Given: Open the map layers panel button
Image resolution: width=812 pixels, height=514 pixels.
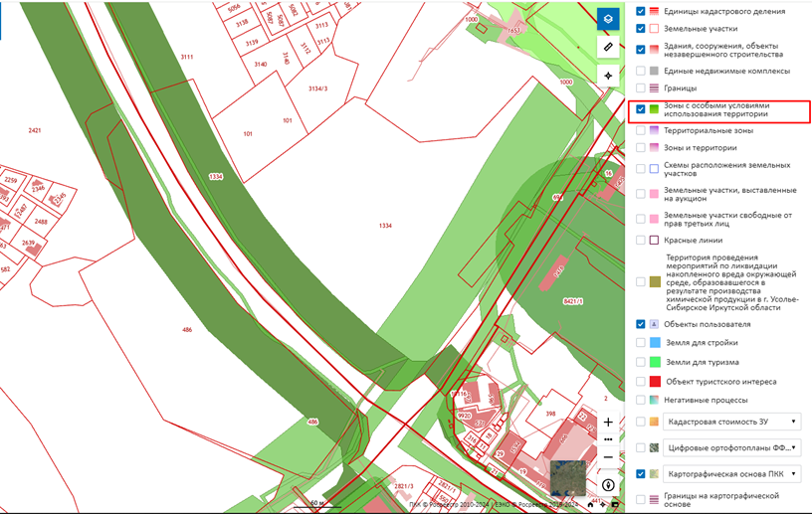Looking at the screenshot, I should click(x=608, y=19).
